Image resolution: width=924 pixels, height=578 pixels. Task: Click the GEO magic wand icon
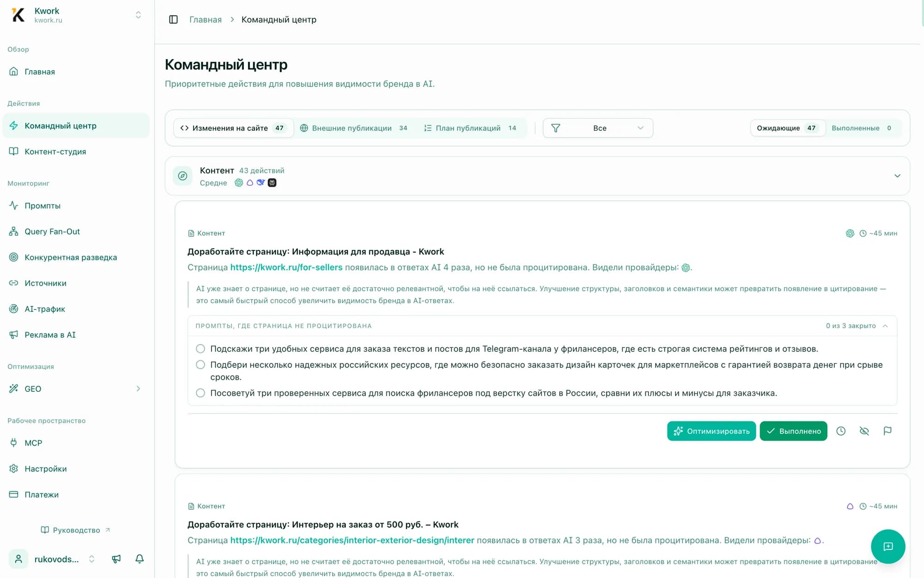(x=14, y=389)
